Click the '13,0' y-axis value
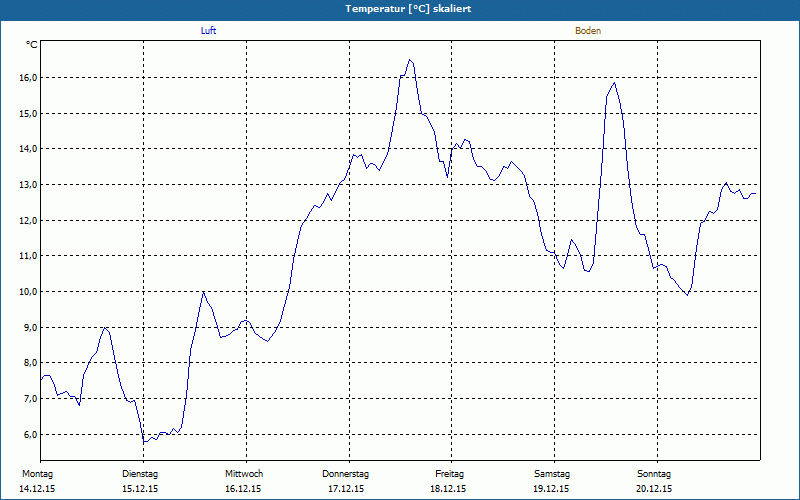The height and width of the screenshot is (500, 800). pos(29,184)
